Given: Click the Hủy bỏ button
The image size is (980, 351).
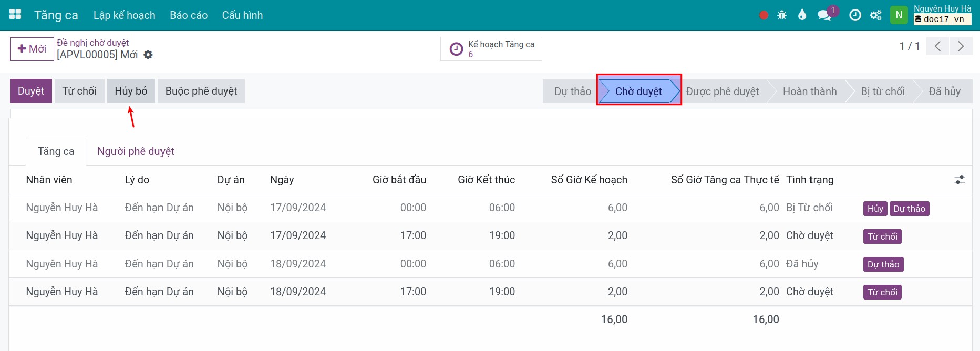Looking at the screenshot, I should pos(131,91).
